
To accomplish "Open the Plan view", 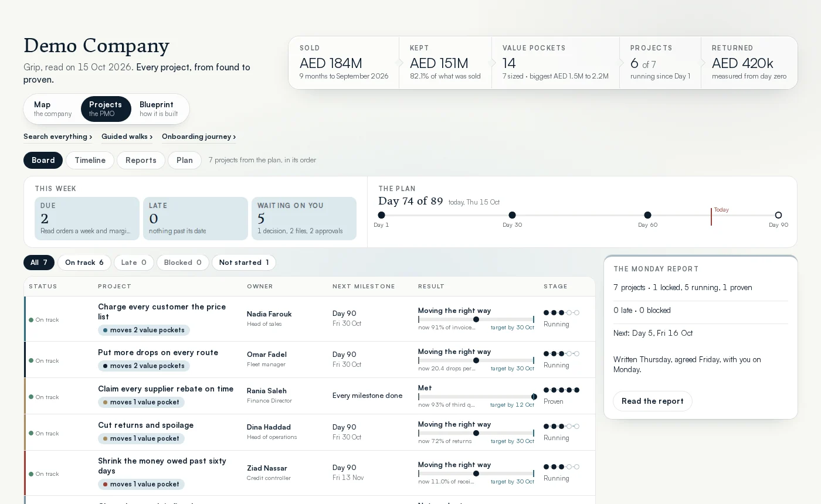I will click(x=185, y=160).
